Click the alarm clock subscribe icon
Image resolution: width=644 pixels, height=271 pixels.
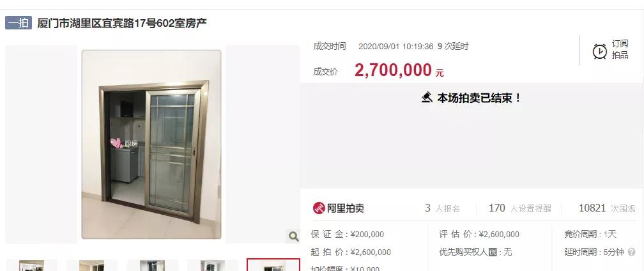[600, 51]
